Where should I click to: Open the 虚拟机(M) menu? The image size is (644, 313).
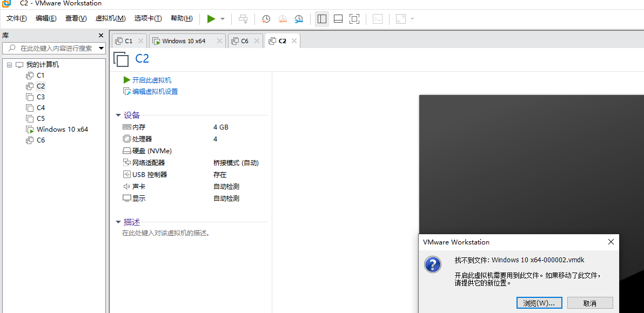pyautogui.click(x=110, y=18)
